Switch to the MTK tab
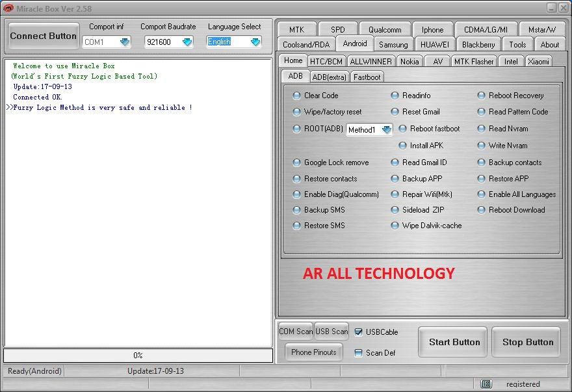 [296, 29]
